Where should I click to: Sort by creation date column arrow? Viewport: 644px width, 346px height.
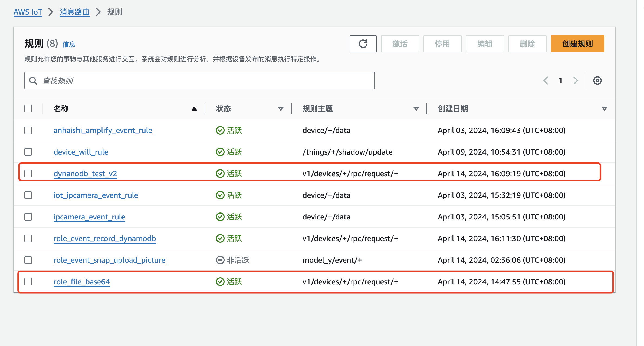(x=604, y=109)
